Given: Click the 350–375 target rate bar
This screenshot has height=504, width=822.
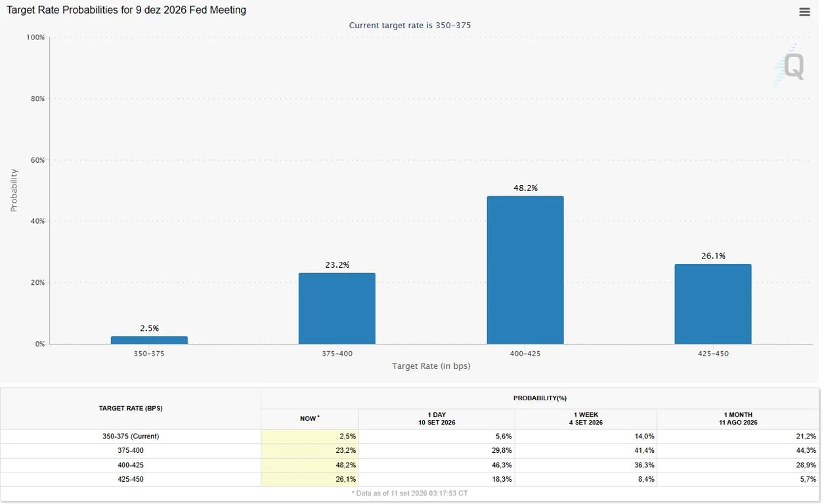Looking at the screenshot, I should pos(149,340).
